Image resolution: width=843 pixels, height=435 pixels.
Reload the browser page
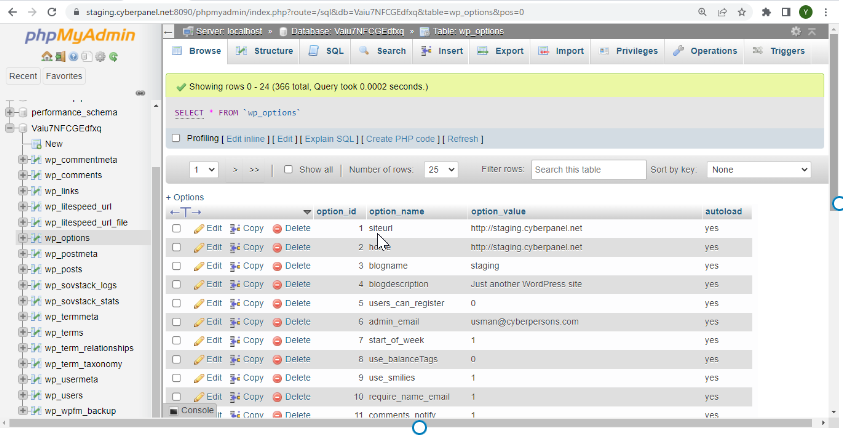(52, 12)
